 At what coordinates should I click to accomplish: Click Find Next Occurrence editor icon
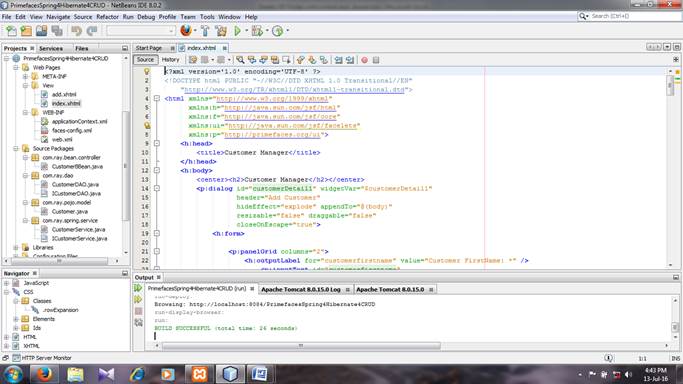click(x=263, y=60)
